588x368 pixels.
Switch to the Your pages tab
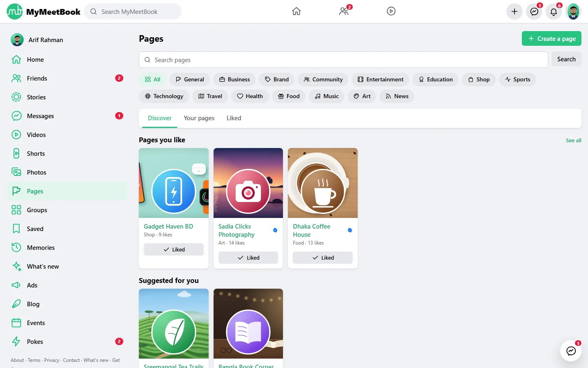tap(199, 118)
